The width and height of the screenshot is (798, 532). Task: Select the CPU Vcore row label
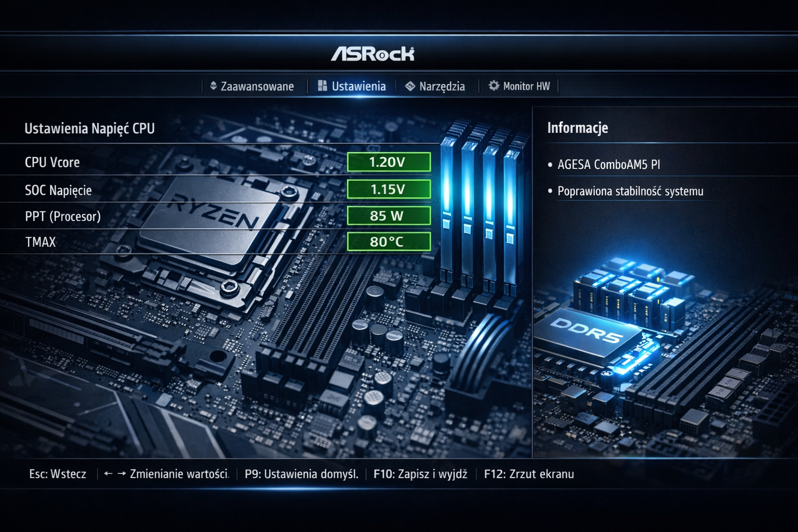tap(52, 162)
